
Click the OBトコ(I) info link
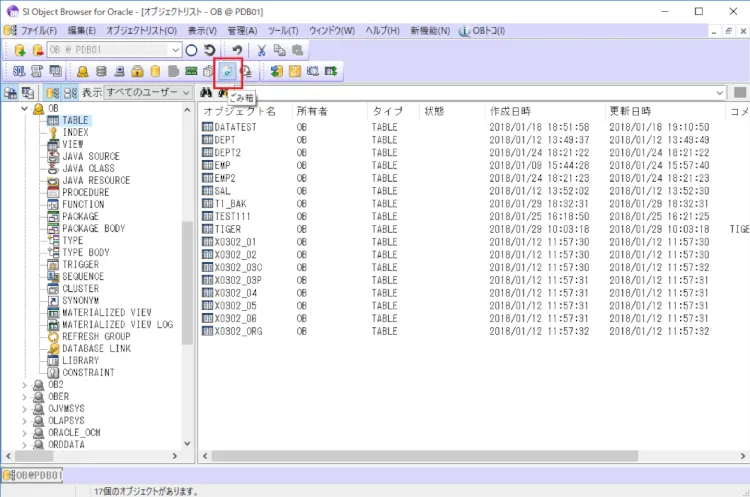tap(482, 31)
